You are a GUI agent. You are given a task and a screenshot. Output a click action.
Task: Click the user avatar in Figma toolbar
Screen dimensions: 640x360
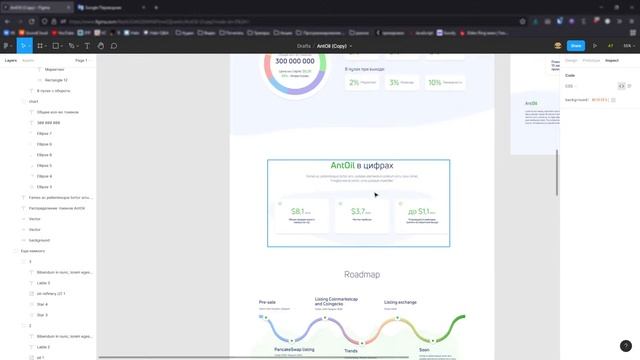(x=558, y=46)
